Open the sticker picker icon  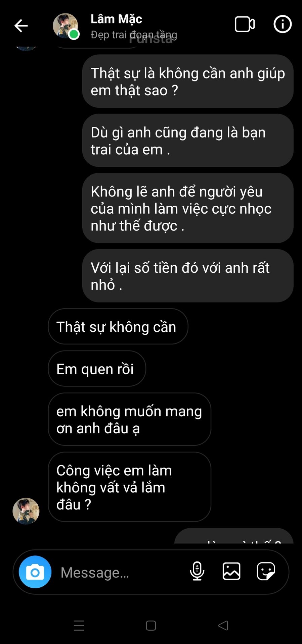click(266, 571)
